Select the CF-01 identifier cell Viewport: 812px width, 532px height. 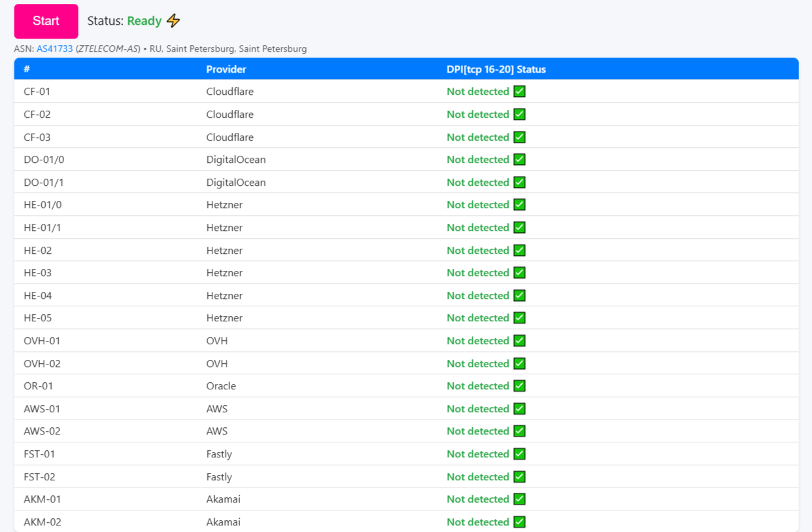click(37, 92)
